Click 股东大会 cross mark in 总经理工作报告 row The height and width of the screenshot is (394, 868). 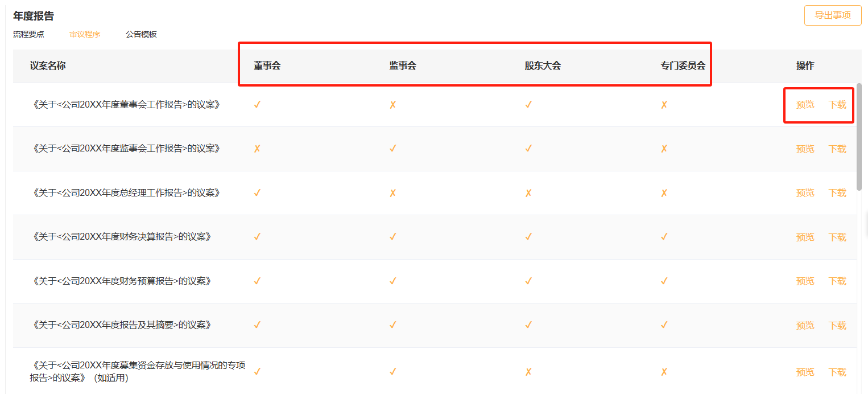pos(528,193)
